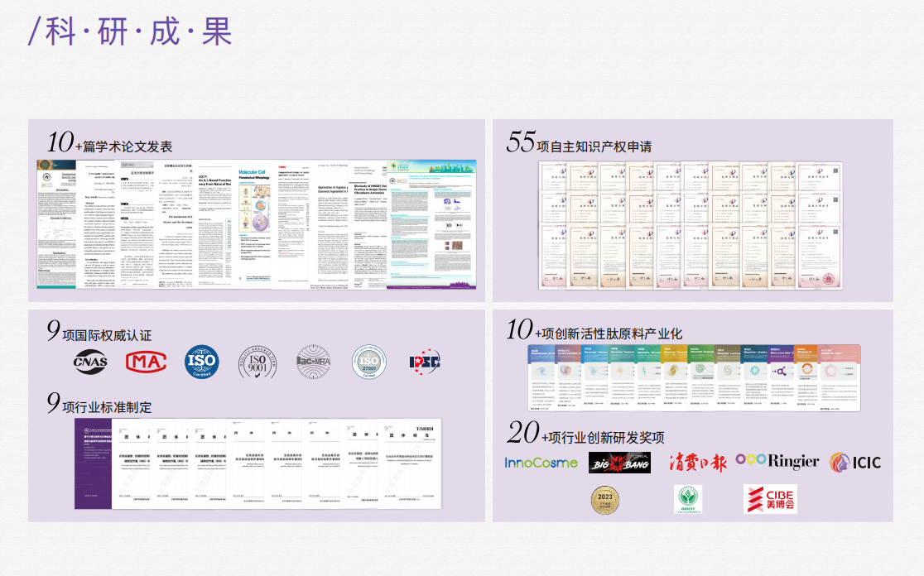The height and width of the screenshot is (576, 924).
Task: Select the red CMA certification logo
Action: 146,362
